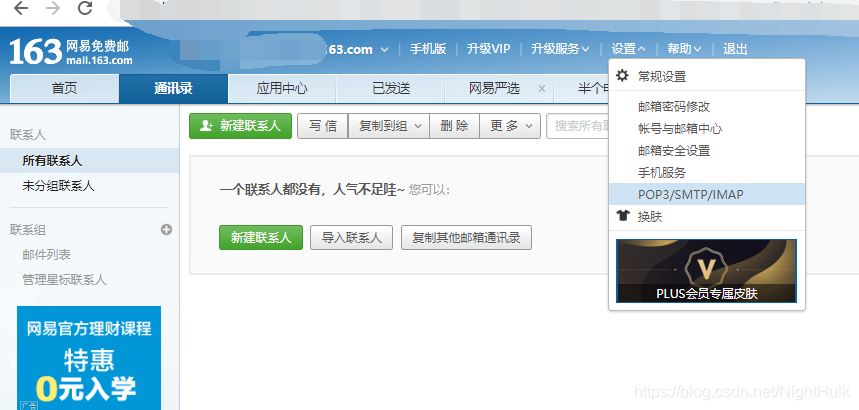Screen dimensions: 859x410
Task: Click the 删除 button
Action: tap(454, 126)
